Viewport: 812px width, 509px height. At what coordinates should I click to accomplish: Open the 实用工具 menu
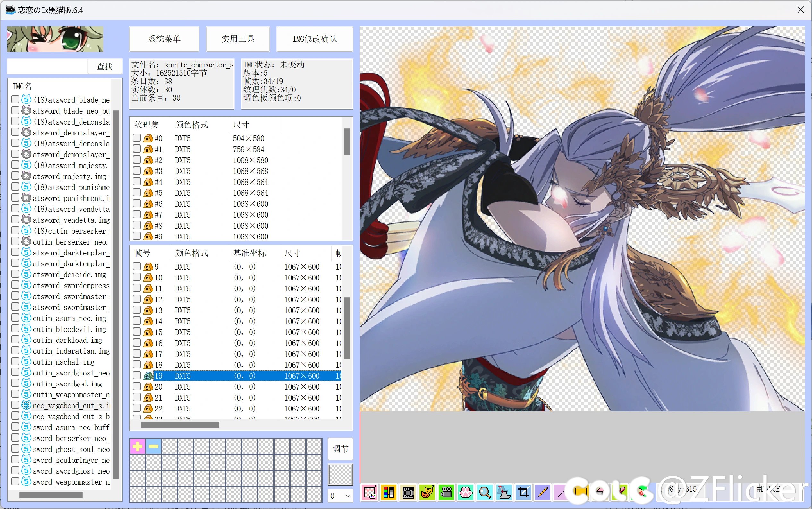(238, 39)
